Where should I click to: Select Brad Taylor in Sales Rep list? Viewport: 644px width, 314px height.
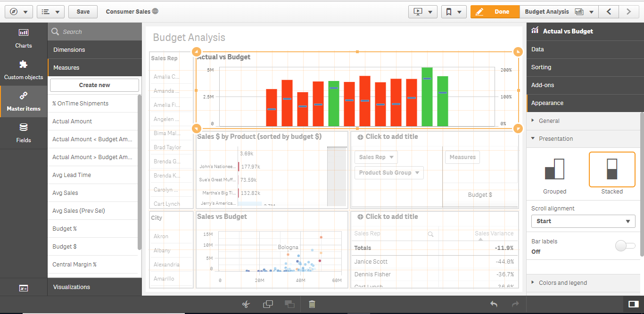point(172,147)
